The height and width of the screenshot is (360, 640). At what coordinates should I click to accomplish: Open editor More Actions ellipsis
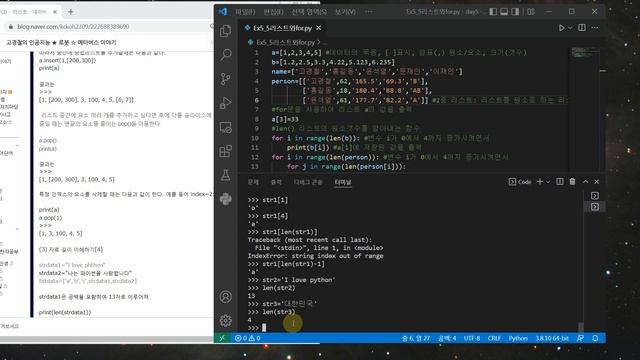coord(595,28)
